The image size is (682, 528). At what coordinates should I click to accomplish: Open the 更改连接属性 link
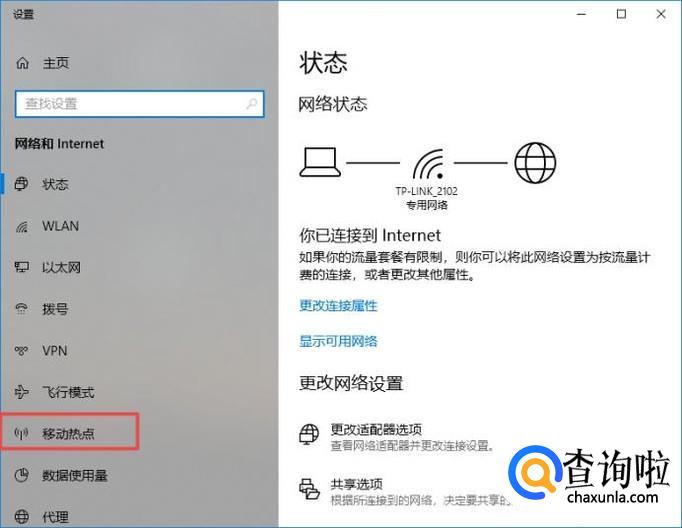click(x=338, y=306)
